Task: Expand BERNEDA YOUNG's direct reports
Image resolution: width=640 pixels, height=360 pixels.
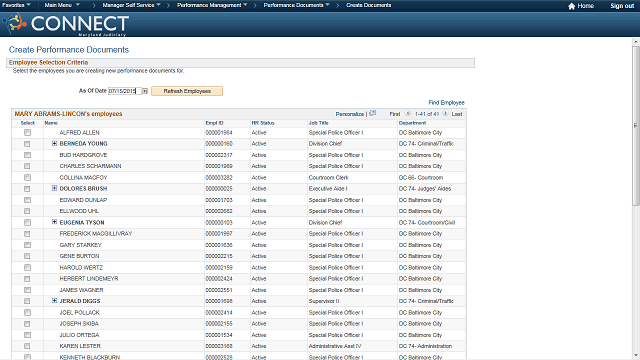Action: click(x=54, y=144)
